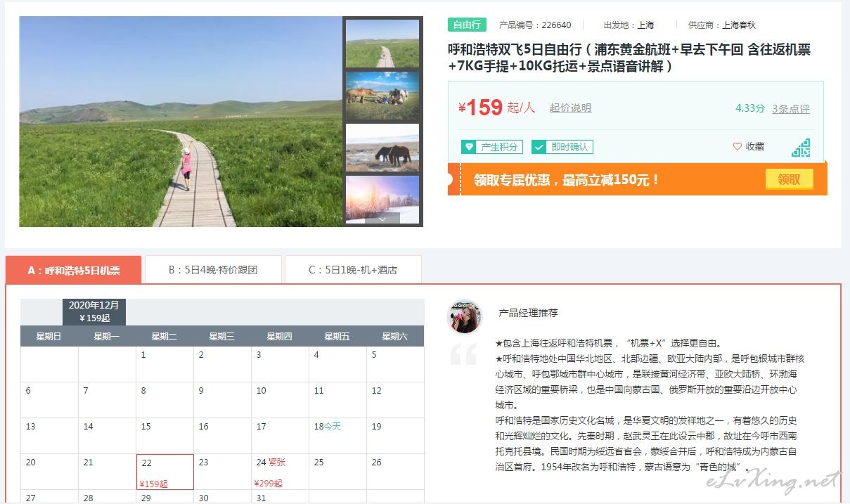Click the diamond icon for 产生积分
850x504 pixels.
[x=468, y=147]
